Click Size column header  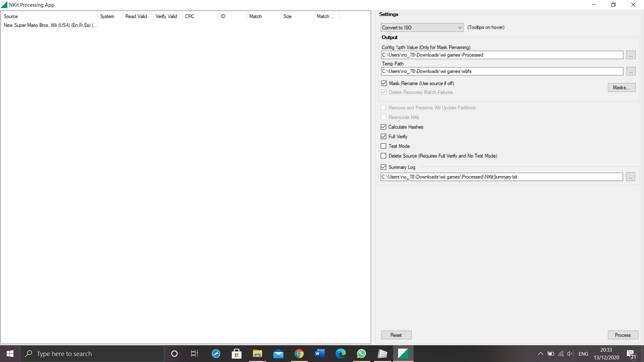[x=297, y=16]
